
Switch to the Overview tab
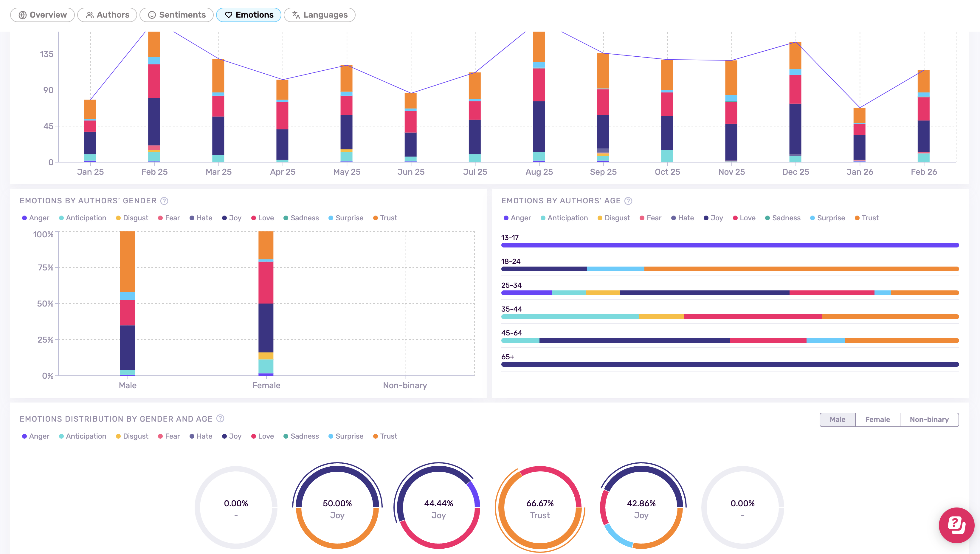[x=43, y=15]
